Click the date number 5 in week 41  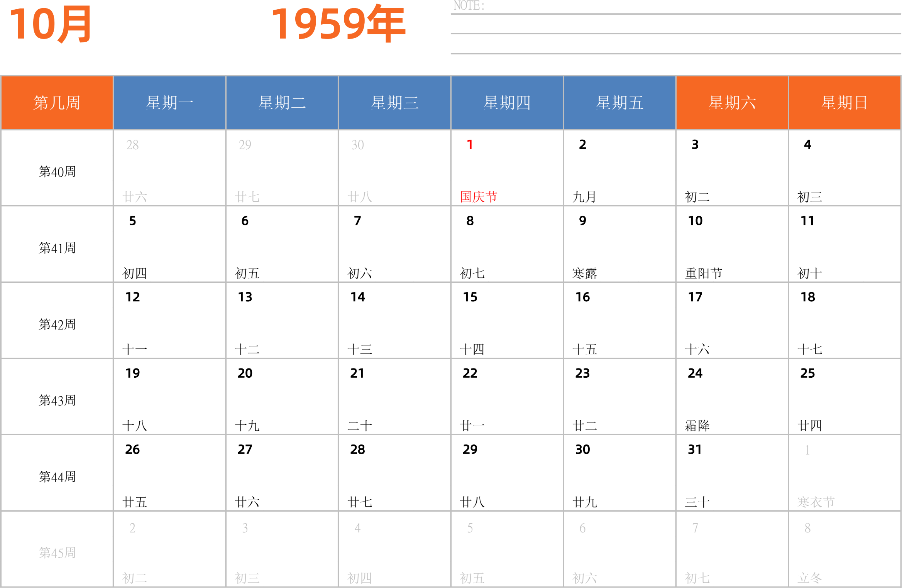tap(132, 221)
